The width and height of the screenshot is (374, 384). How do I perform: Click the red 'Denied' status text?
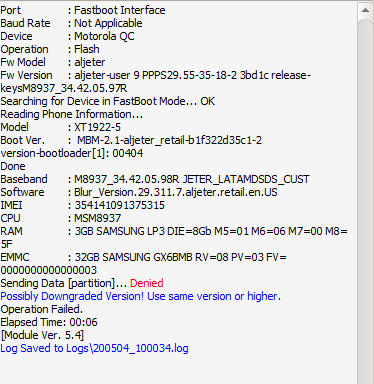[x=147, y=283]
